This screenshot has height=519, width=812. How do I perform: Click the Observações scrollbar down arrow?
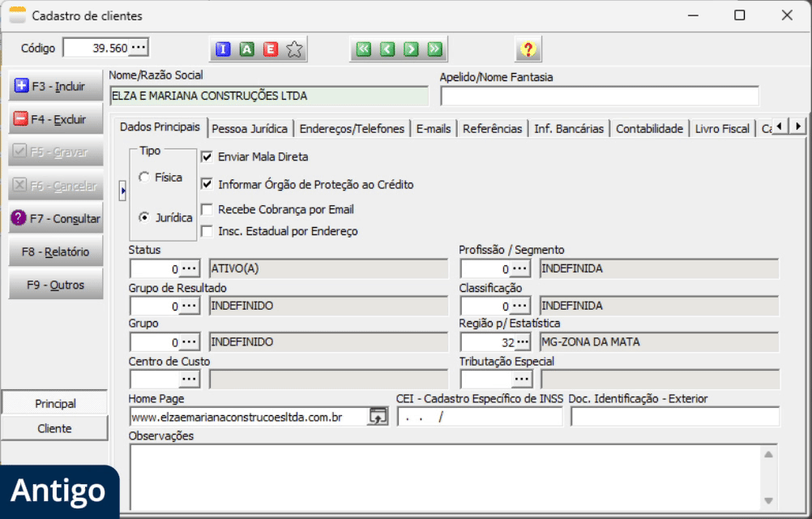(x=768, y=500)
